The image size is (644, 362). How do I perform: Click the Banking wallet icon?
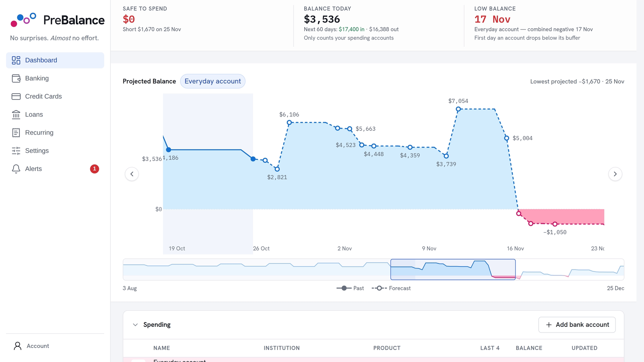pyautogui.click(x=16, y=78)
